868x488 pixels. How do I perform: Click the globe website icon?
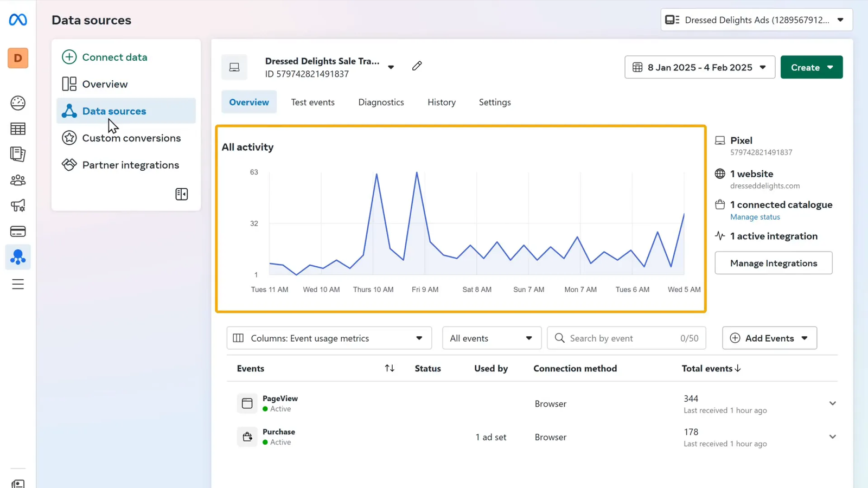tap(720, 174)
